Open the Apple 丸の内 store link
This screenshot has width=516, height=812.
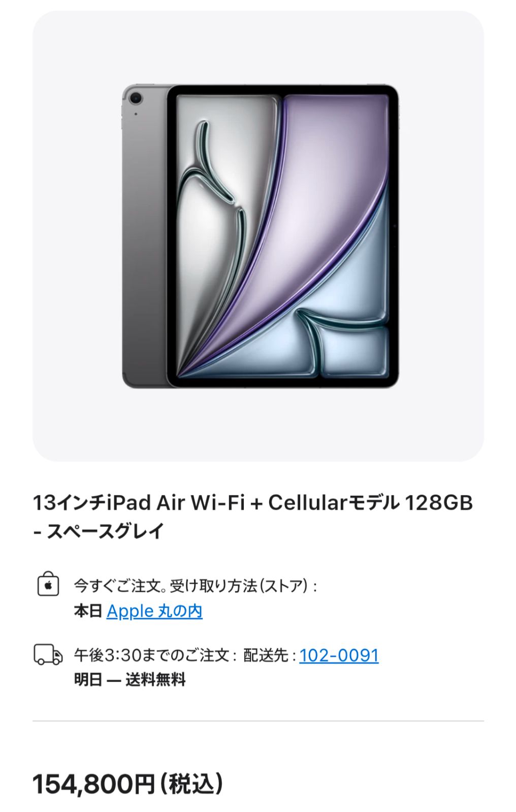pos(154,611)
